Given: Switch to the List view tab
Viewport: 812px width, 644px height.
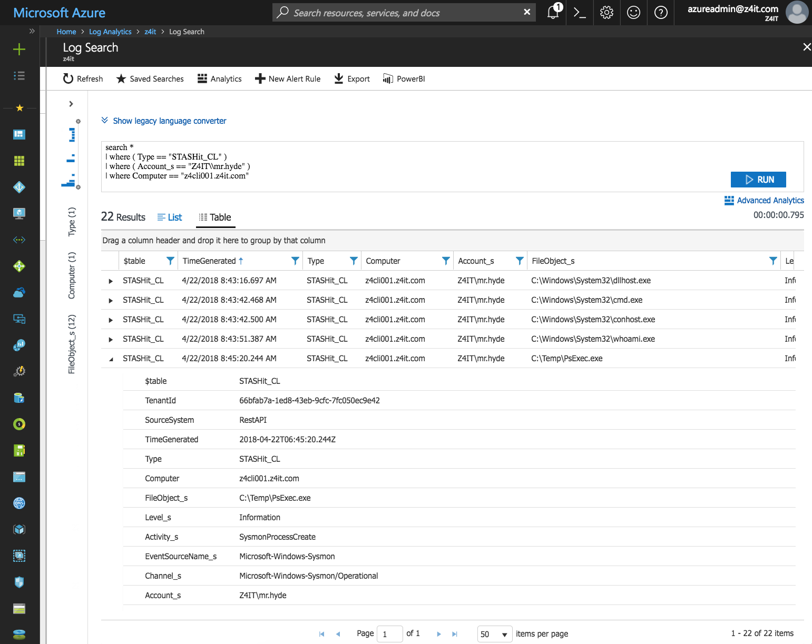Looking at the screenshot, I should [170, 217].
